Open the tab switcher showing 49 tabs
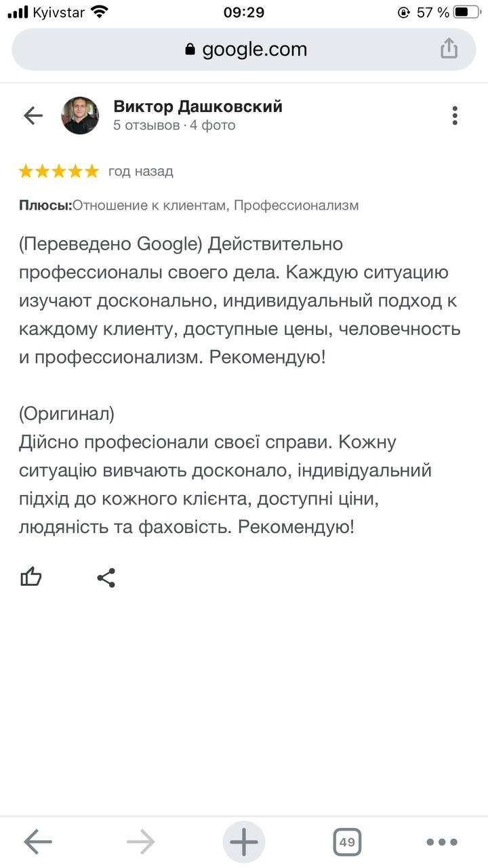488x868 pixels. pos(347,842)
